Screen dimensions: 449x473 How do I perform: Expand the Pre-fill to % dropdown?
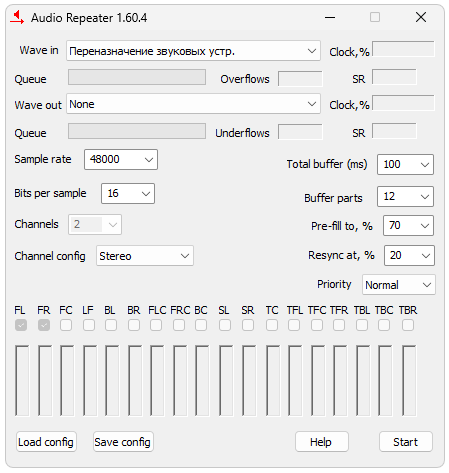tap(408, 226)
